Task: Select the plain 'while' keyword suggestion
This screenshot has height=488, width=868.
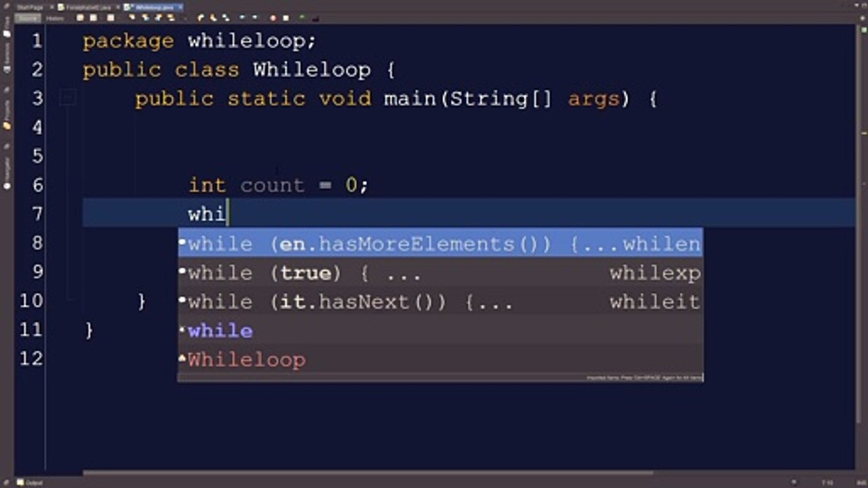Action: point(440,331)
